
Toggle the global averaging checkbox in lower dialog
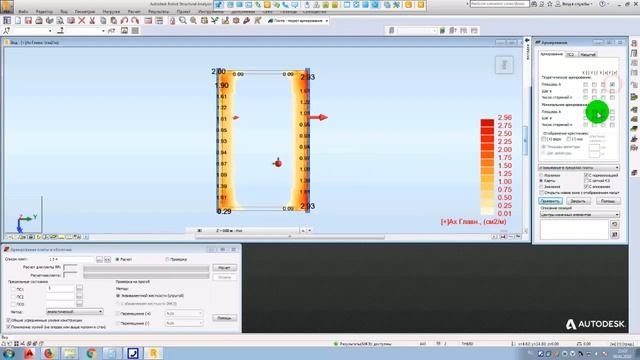tap(9, 320)
